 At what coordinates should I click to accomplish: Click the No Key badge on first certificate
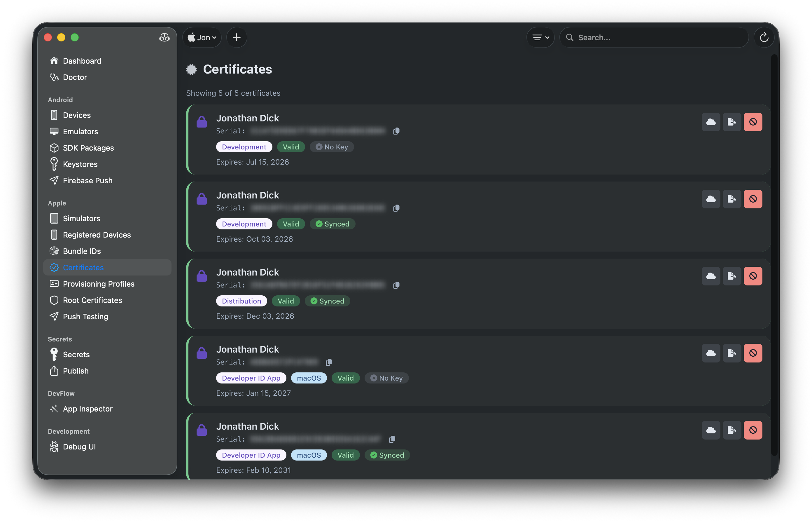click(x=332, y=147)
